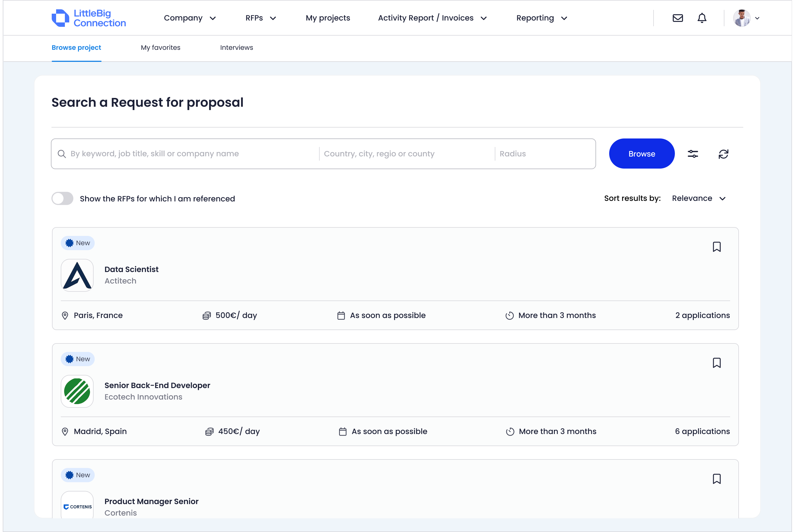The height and width of the screenshot is (532, 795).
Task: Click duration clock icon in Back-End Developer card
Action: tap(510, 432)
